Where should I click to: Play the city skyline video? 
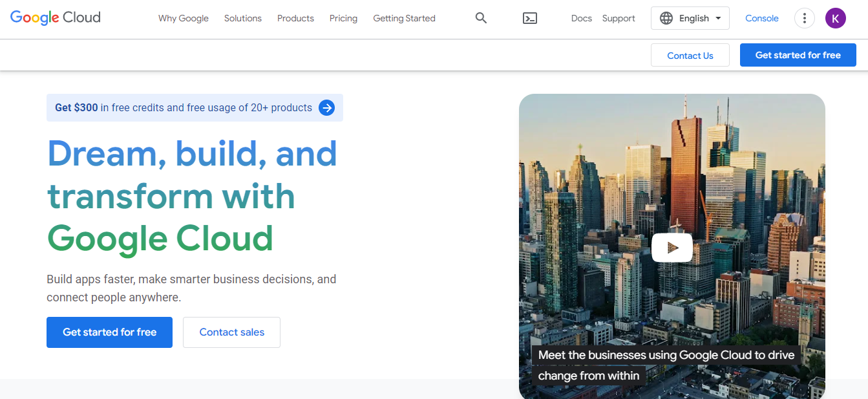tap(672, 247)
